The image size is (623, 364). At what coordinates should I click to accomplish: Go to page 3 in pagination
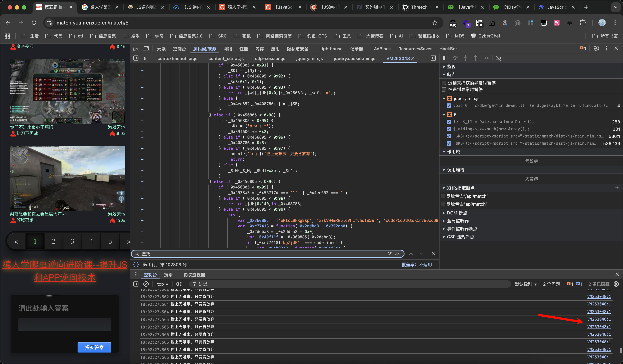[72, 241]
